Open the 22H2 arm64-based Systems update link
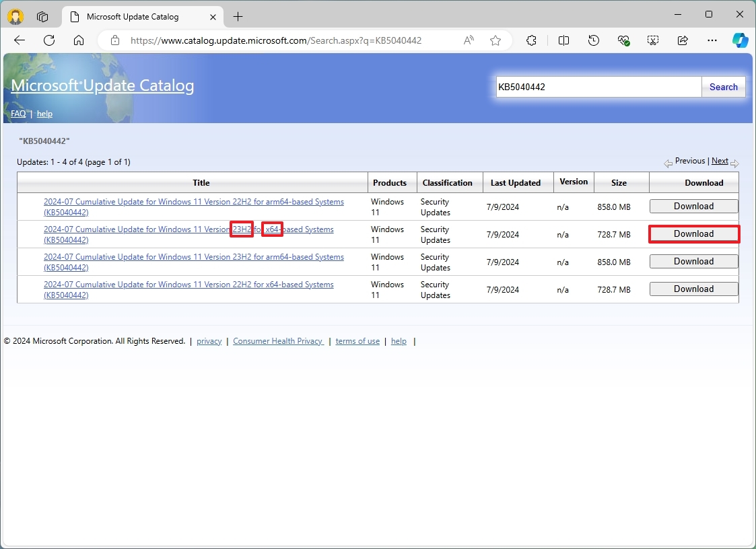The image size is (756, 549). tap(193, 202)
